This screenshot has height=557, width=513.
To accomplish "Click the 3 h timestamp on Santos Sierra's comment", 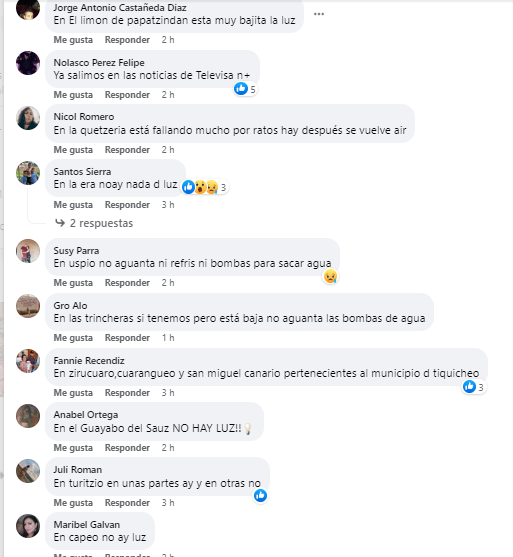I will click(x=168, y=205).
